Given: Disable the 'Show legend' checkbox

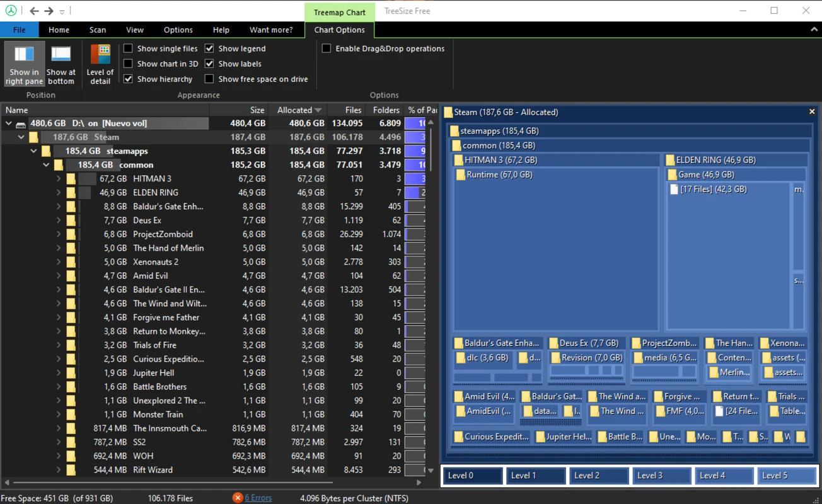Looking at the screenshot, I should [x=209, y=48].
